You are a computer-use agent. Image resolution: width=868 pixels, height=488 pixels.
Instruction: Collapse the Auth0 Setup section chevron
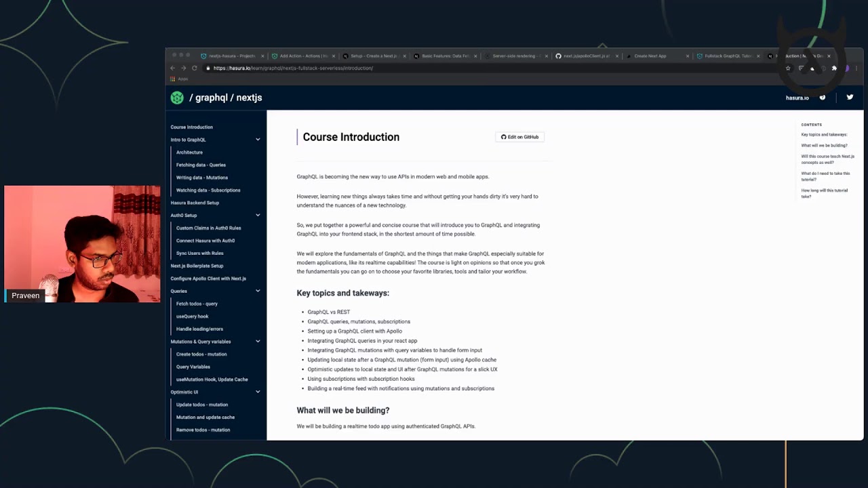[258, 216]
